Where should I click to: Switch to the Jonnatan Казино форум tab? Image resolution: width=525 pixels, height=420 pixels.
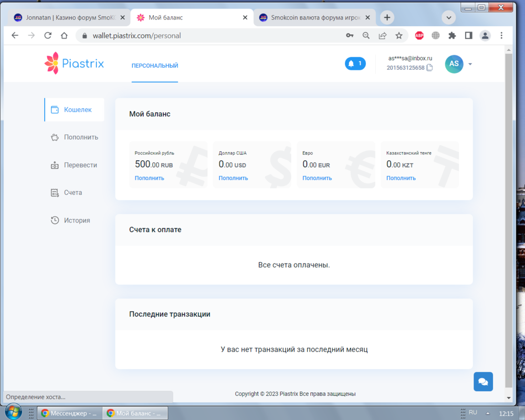(x=69, y=17)
